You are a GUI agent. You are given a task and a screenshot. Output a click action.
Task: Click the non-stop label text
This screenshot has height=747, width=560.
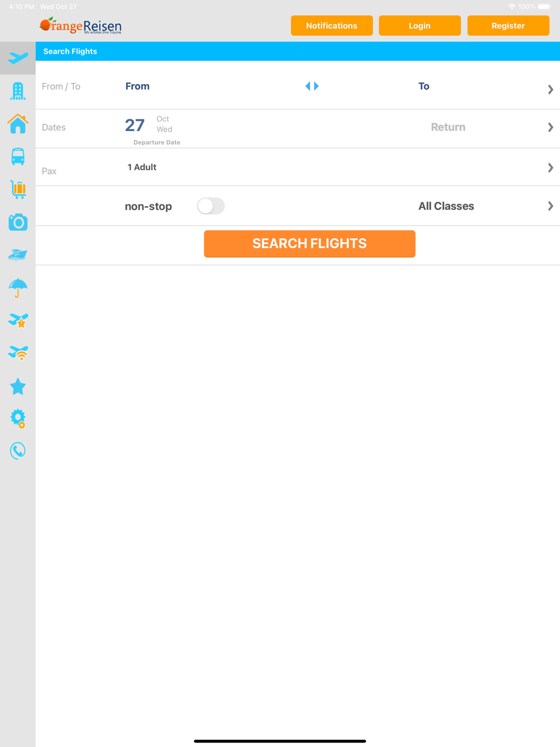point(148,206)
